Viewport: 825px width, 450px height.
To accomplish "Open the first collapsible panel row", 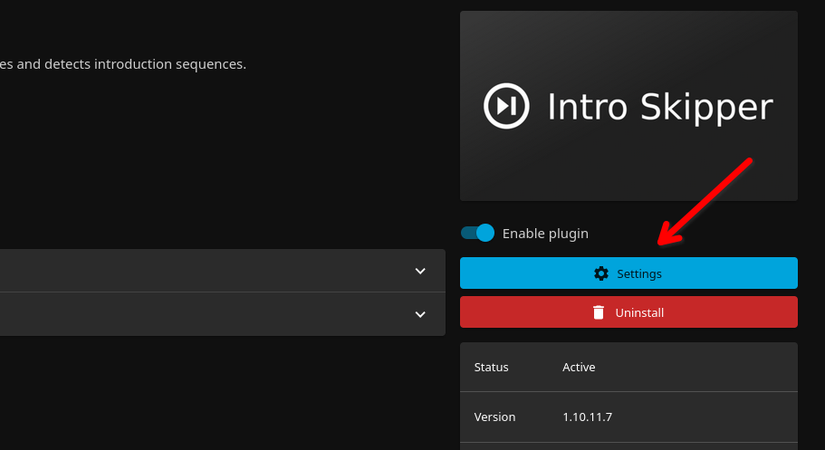I will (200, 271).
